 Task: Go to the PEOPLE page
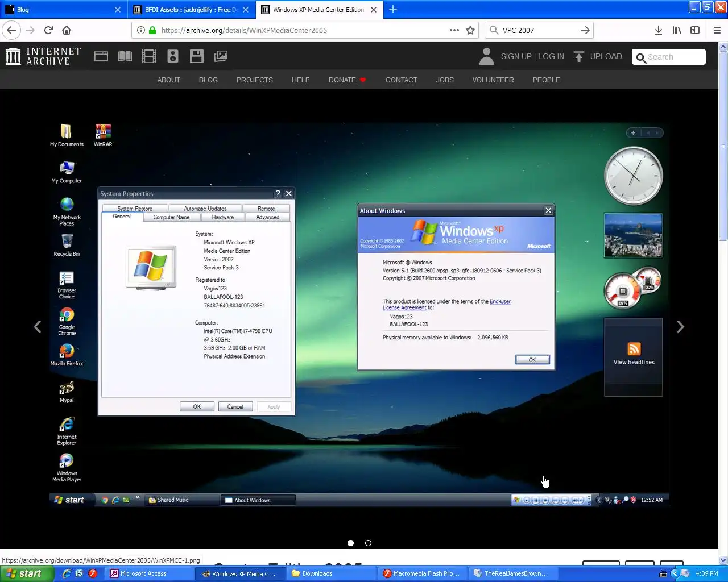coord(546,80)
